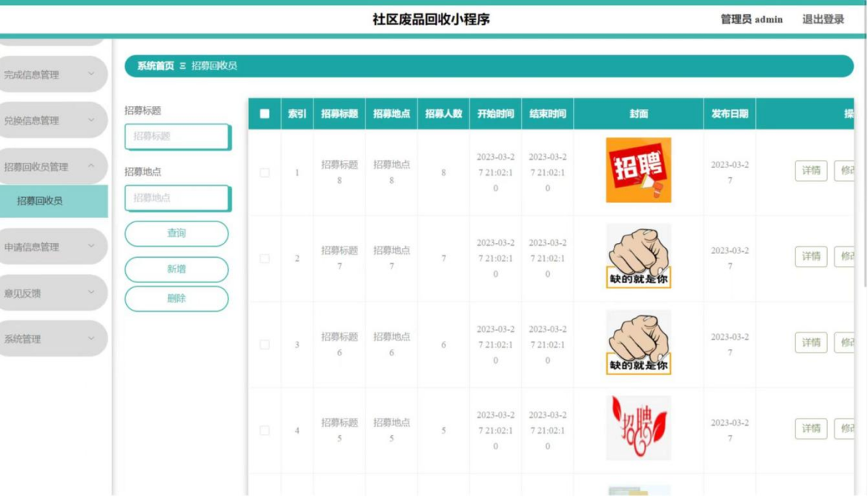
Task: Click the 查询 search button
Action: 176,233
